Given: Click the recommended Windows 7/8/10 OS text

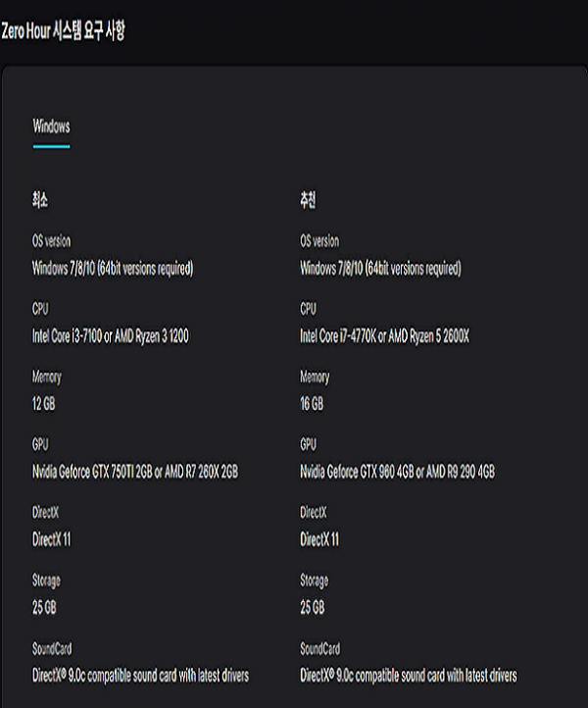Looking at the screenshot, I should tap(380, 269).
